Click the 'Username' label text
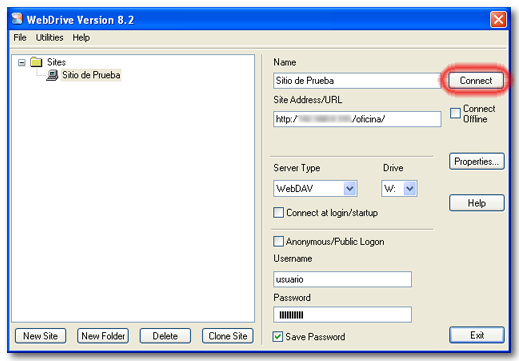The image size is (519, 361). (x=293, y=258)
